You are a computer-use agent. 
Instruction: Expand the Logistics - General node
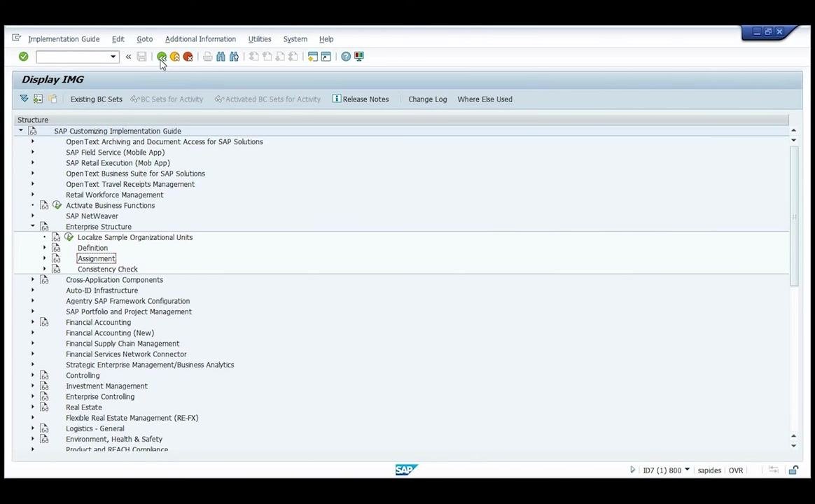pyautogui.click(x=32, y=428)
